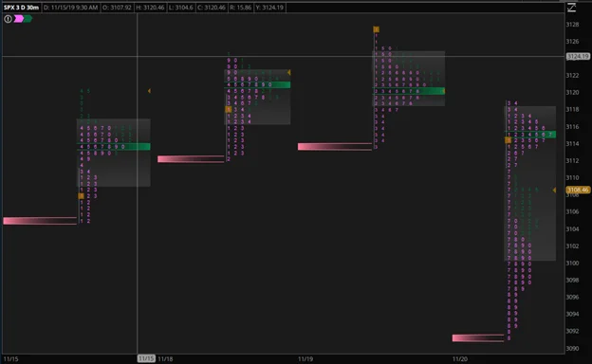Click the orange 3108.46 last price bubble
Screen dimensions: 592x364
pyautogui.click(x=578, y=190)
